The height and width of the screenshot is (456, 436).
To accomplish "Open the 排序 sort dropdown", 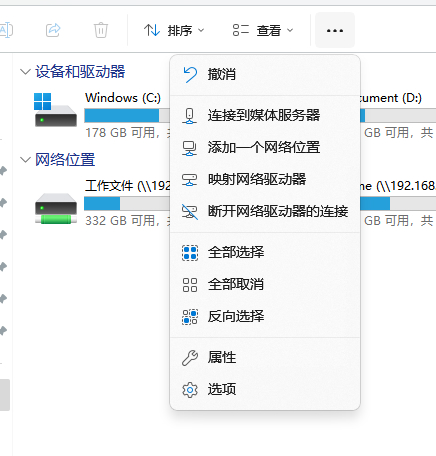I will click(x=174, y=31).
